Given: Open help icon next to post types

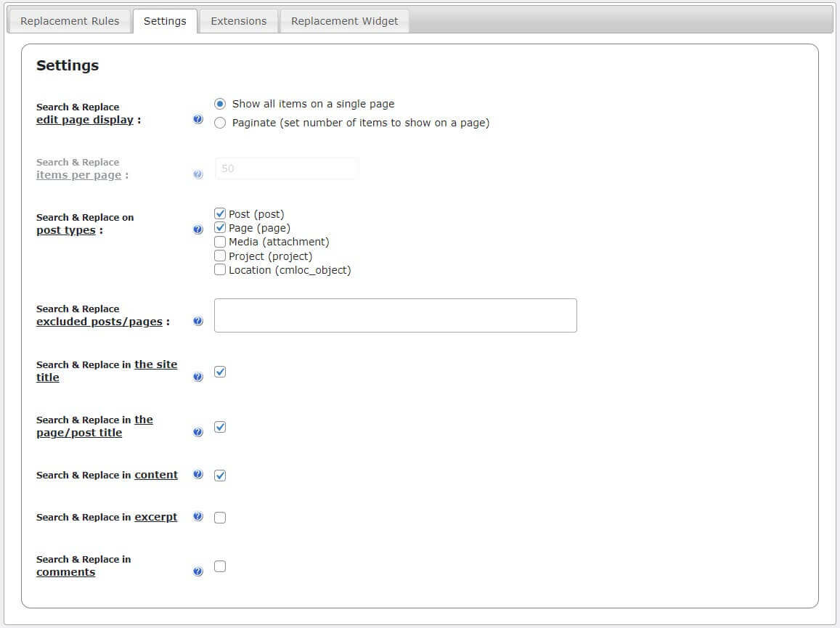Looking at the screenshot, I should pos(197,229).
